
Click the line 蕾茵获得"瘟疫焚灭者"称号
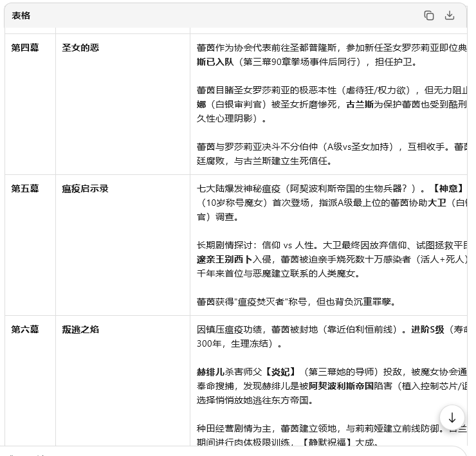tap(296, 302)
